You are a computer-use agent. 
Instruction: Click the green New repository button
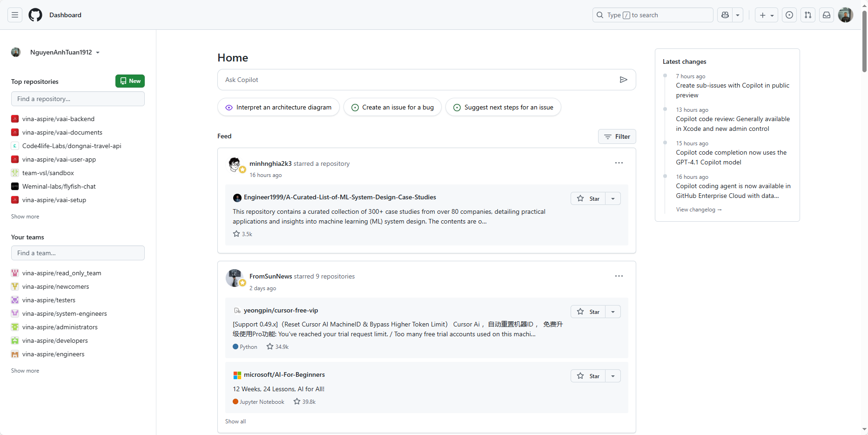130,81
